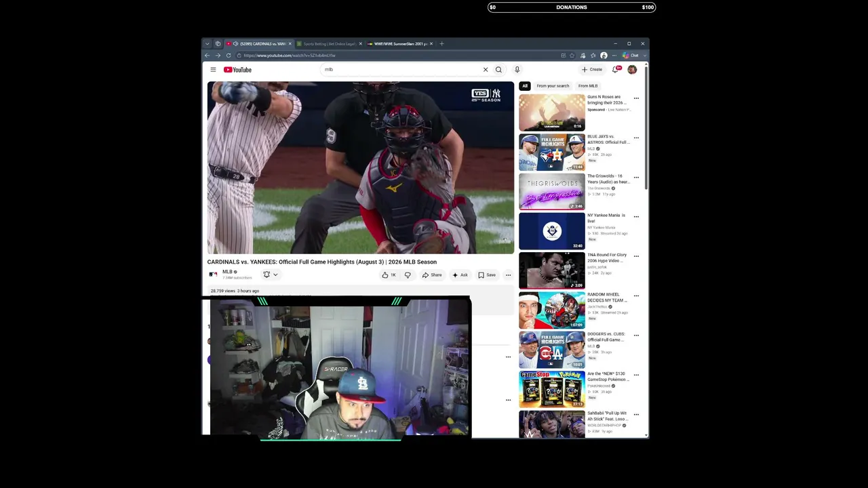Open Guns N Roses sponsored thumbnail
The height and width of the screenshot is (488, 868).
[552, 112]
